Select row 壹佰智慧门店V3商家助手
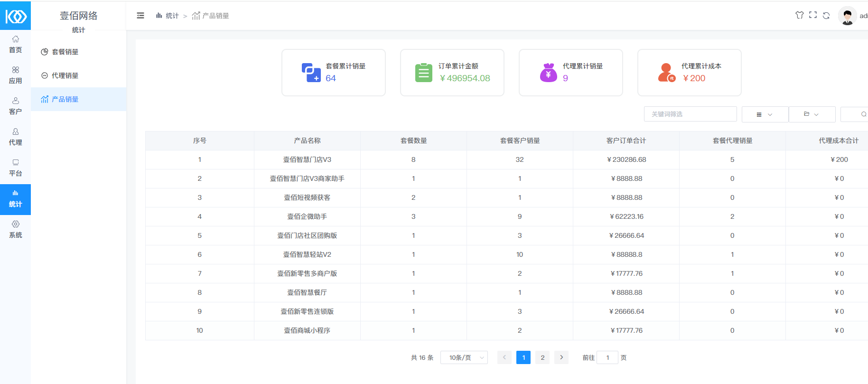The image size is (868, 384). tap(506, 178)
